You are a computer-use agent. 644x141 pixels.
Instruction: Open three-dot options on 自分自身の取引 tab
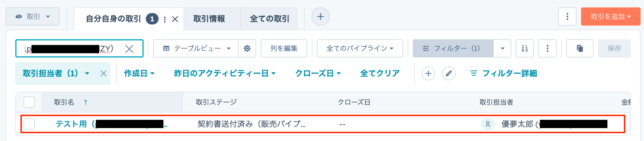coord(165,19)
